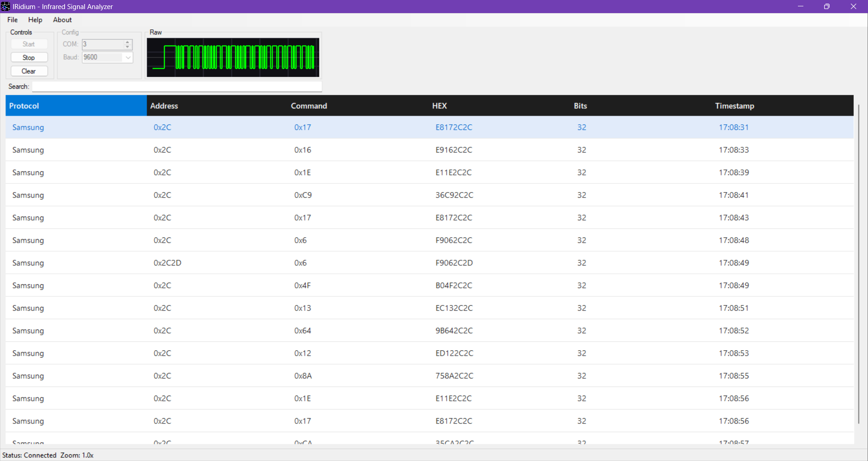Expand the Baud rate dropdown

[128, 57]
